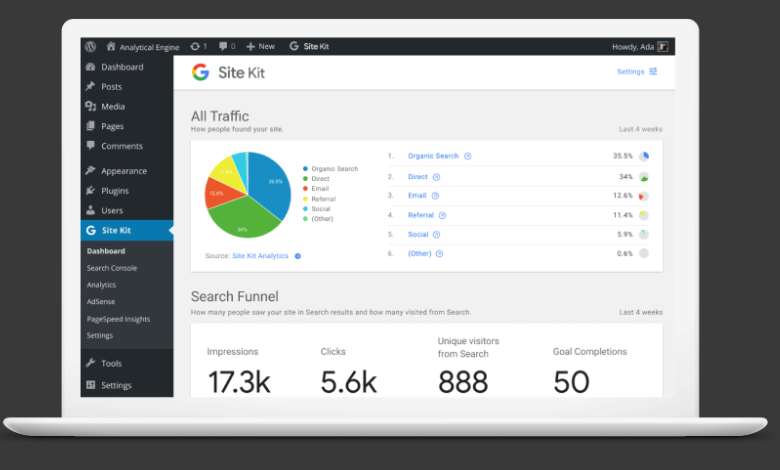The height and width of the screenshot is (470, 780).
Task: Click the Direct traffic link
Action: (x=418, y=177)
